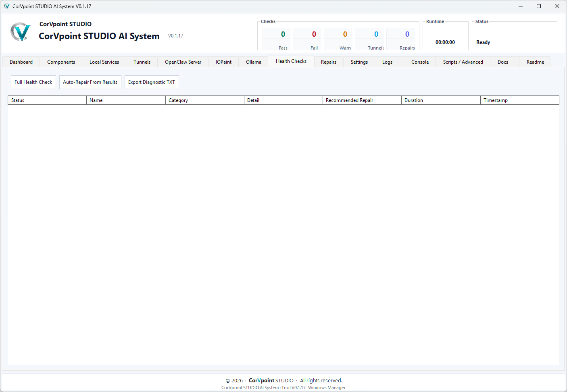Click Export Diagnostic TXT button
Screen dimensions: 567x392
coord(152,82)
